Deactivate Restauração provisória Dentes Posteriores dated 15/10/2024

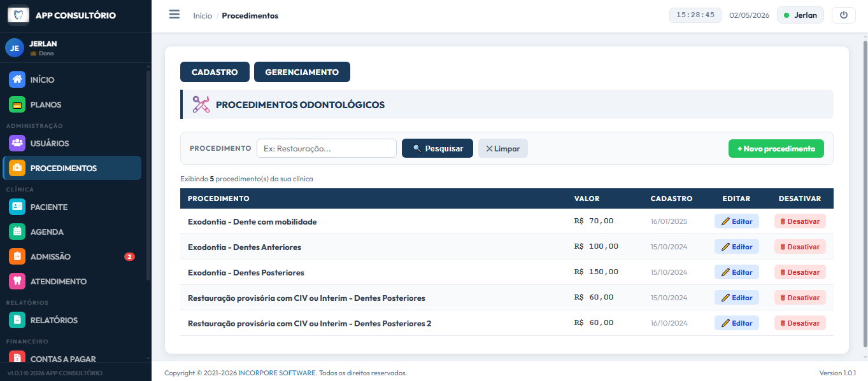tap(800, 298)
